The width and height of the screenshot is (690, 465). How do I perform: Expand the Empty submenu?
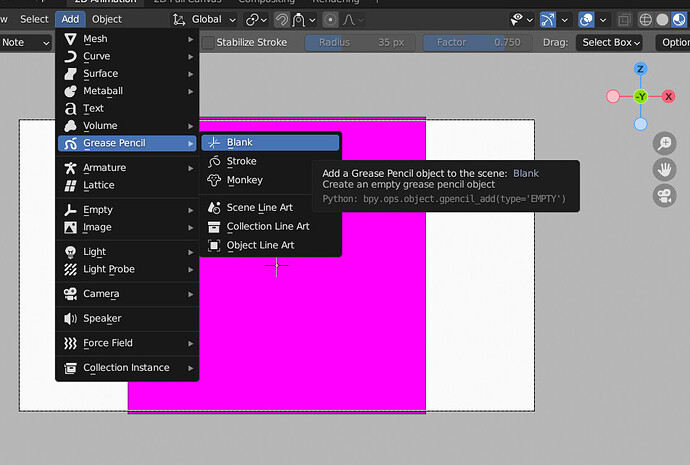(127, 210)
